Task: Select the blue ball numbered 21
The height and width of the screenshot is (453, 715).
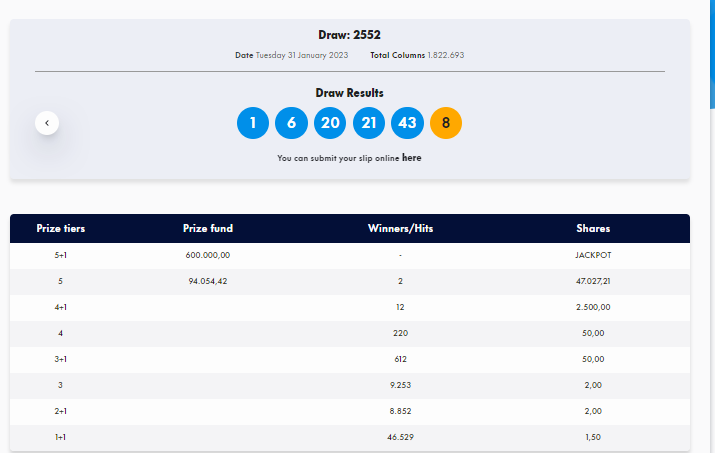Action: 369,123
